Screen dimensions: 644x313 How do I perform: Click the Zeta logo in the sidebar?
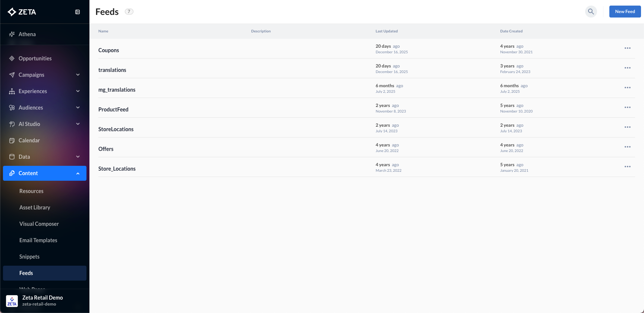pos(22,12)
